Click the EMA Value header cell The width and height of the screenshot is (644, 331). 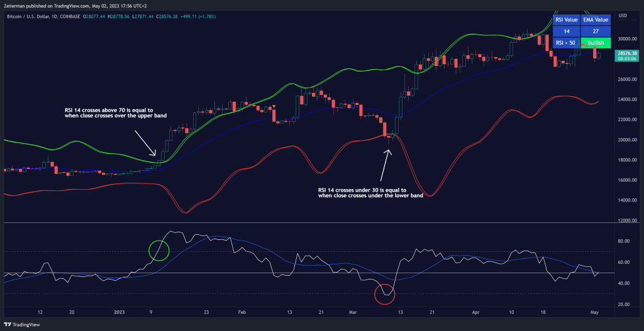pyautogui.click(x=594, y=19)
